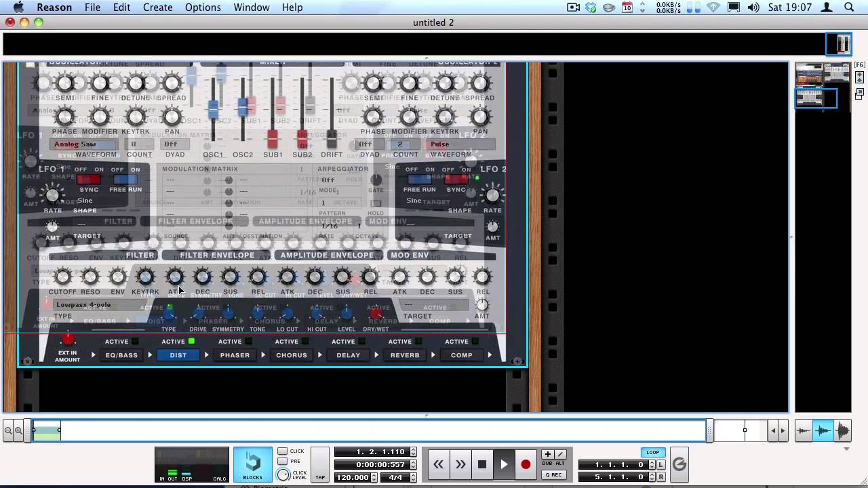Click the largest waveform zoom icon
The width and height of the screenshot is (868, 488).
843,430
